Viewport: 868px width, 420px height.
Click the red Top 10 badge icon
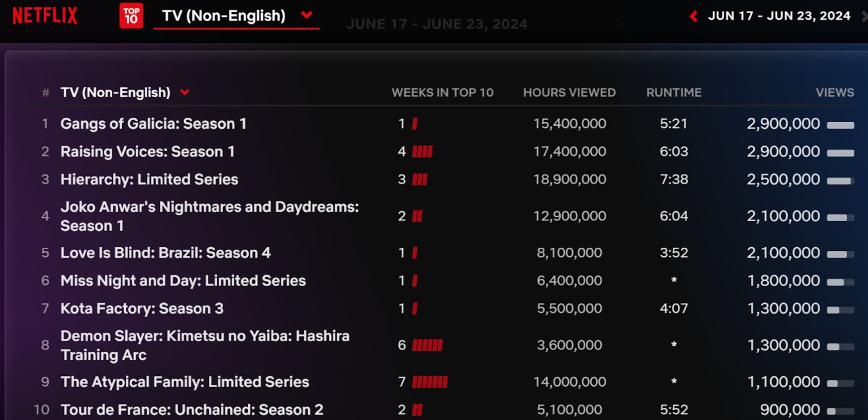131,15
